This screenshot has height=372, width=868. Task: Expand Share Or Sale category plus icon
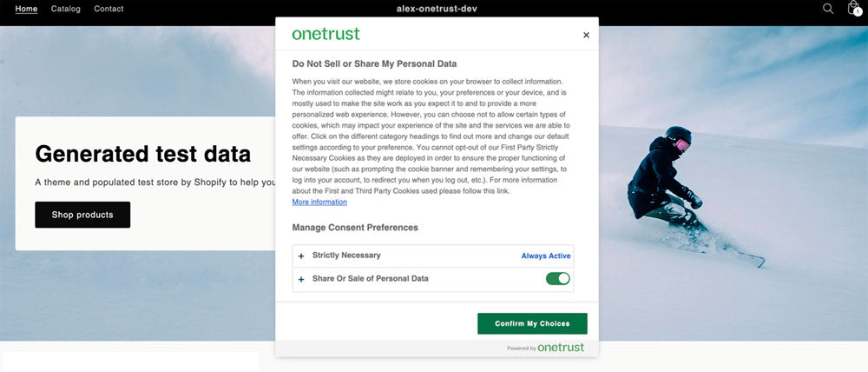(301, 279)
